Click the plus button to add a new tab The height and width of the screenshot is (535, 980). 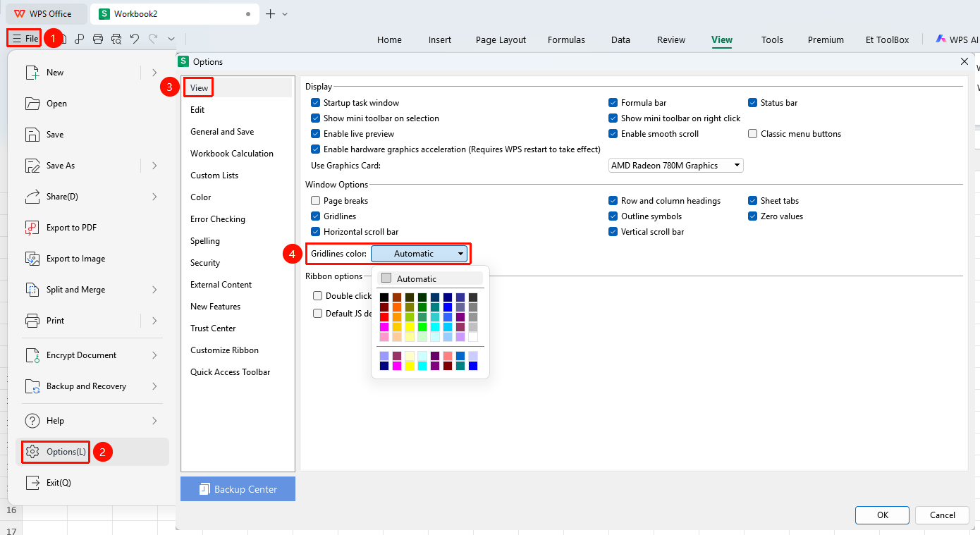(270, 14)
